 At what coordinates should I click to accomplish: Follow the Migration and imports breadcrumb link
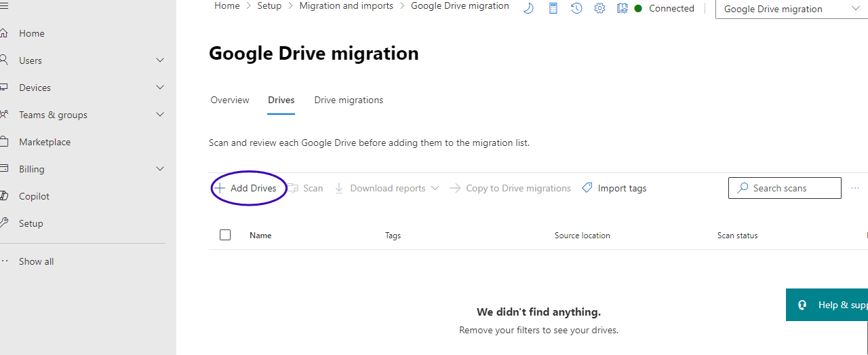point(346,5)
